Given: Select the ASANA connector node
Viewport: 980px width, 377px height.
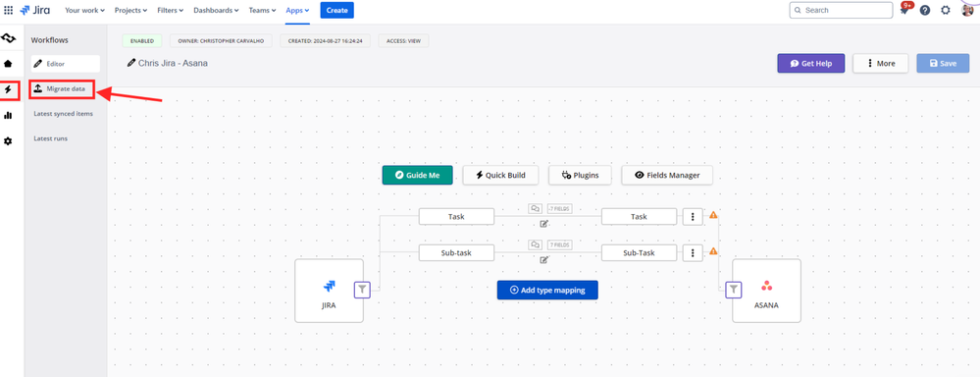Looking at the screenshot, I should click(x=766, y=291).
